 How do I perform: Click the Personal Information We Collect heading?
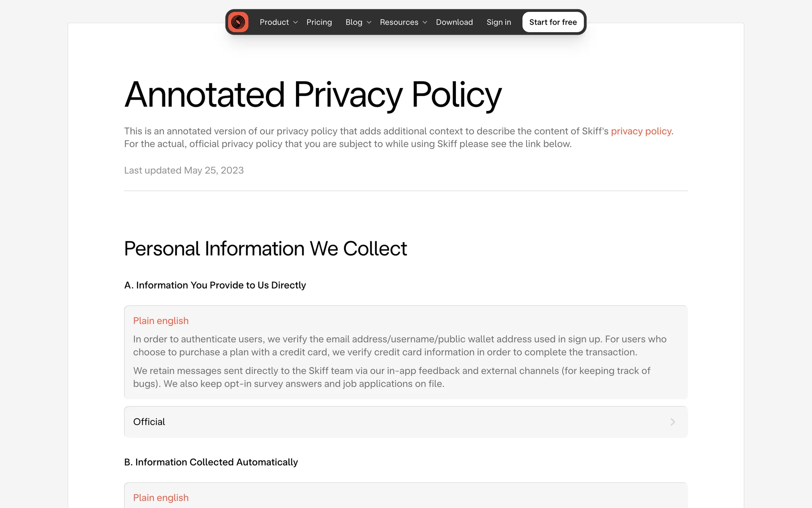coord(265,248)
